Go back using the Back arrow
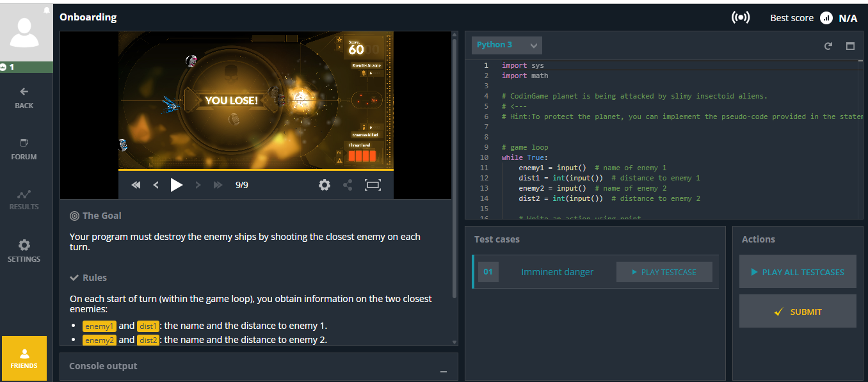Viewport: 868px width, 382px height. click(24, 98)
